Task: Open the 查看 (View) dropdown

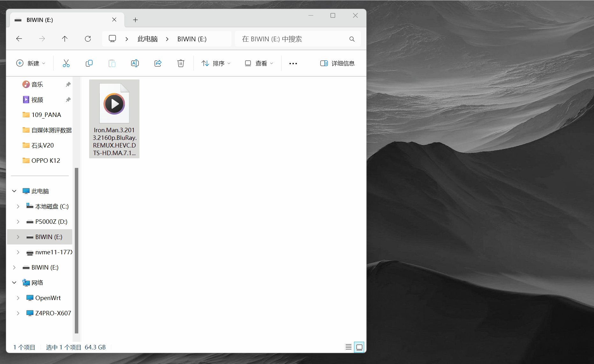Action: [259, 63]
